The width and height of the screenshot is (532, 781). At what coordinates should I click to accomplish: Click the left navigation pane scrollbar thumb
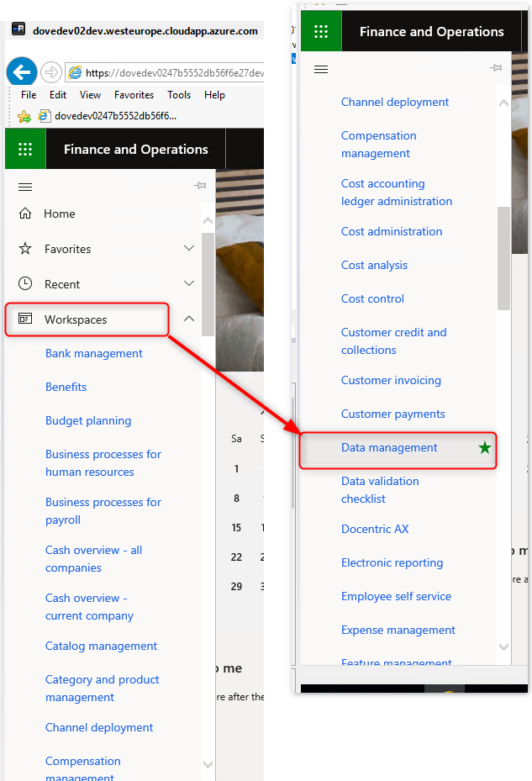(x=208, y=284)
